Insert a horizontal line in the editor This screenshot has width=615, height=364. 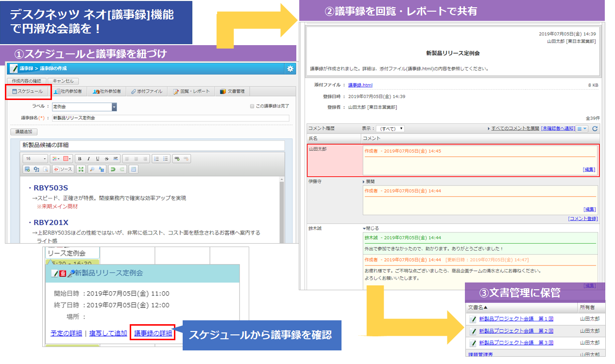point(115,159)
